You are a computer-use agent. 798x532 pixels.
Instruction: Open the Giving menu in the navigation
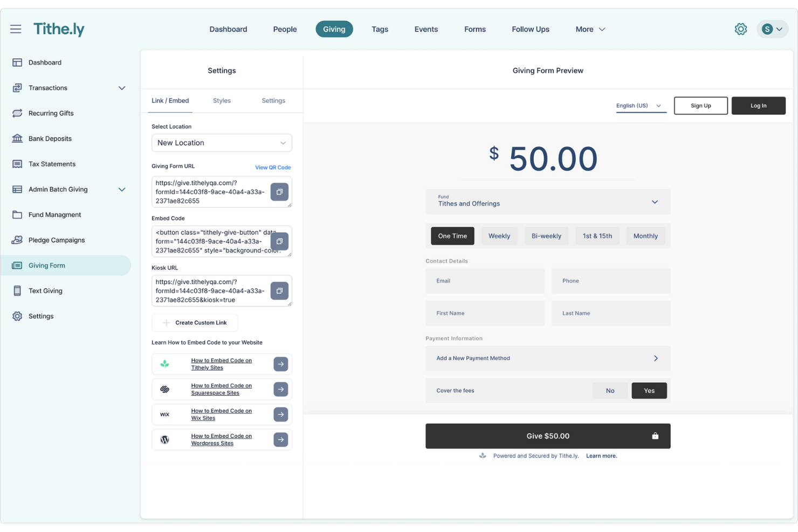pos(334,29)
